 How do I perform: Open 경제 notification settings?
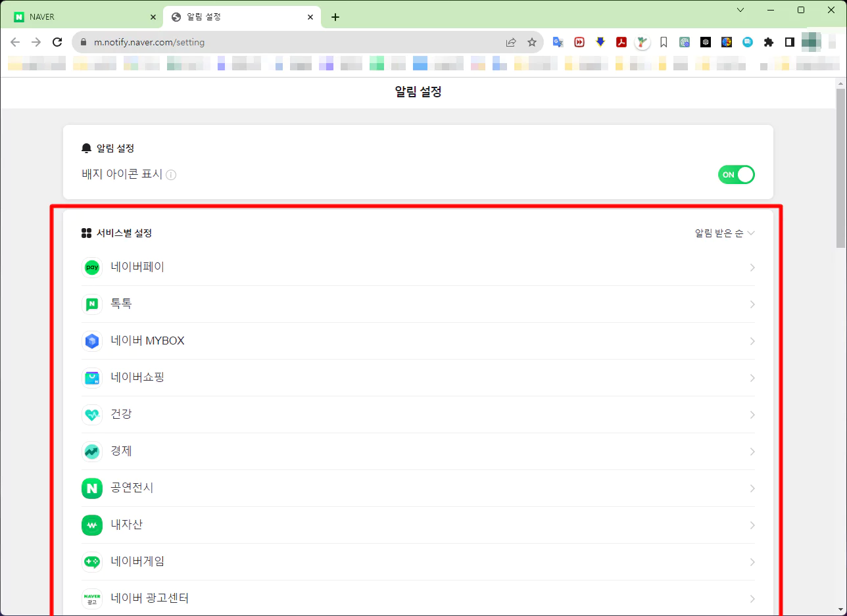418,452
